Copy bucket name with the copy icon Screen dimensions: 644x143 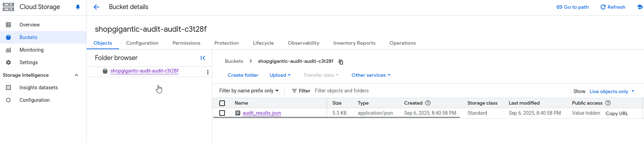pyautogui.click(x=341, y=62)
